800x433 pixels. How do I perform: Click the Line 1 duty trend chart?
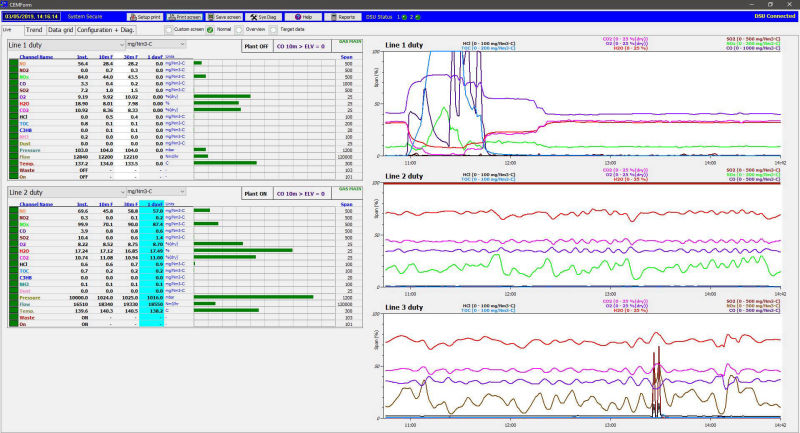tap(580, 100)
